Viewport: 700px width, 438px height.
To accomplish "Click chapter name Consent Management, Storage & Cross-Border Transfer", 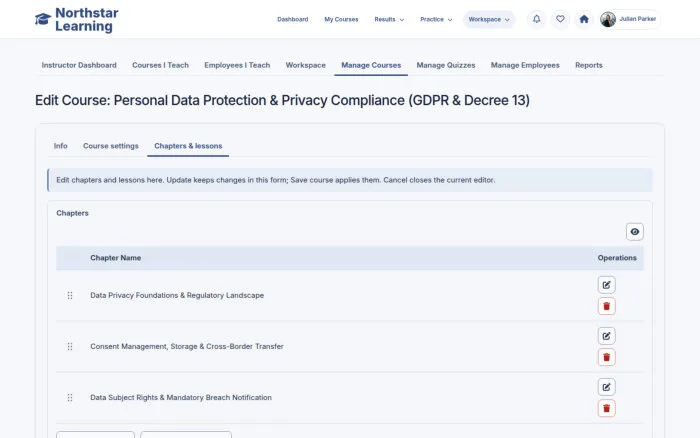I will 187,346.
